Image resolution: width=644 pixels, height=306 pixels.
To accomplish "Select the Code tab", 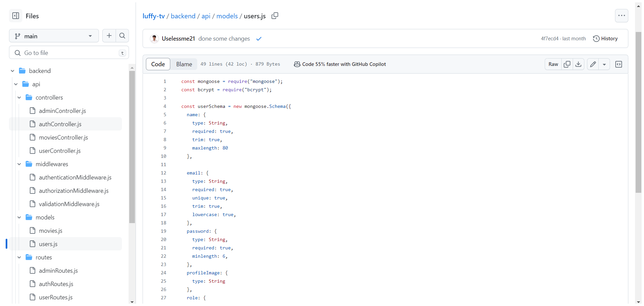I will point(158,64).
